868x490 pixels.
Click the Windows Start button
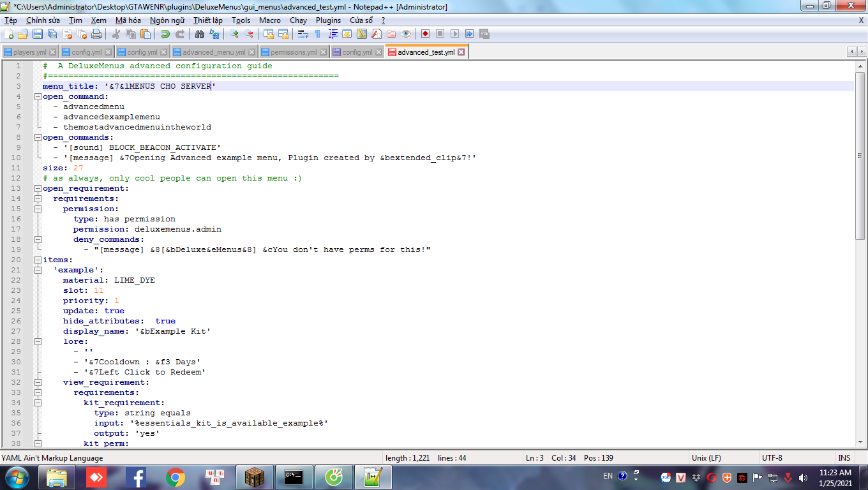pos(17,477)
